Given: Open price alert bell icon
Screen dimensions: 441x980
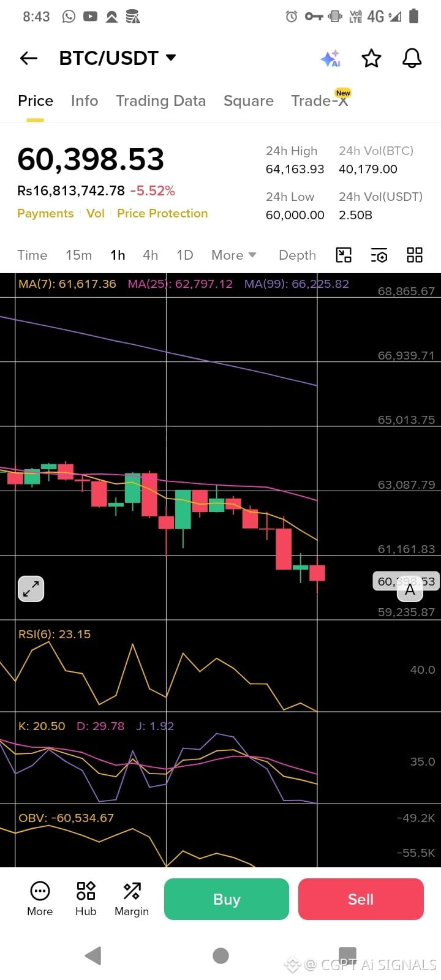Looking at the screenshot, I should click(x=412, y=58).
